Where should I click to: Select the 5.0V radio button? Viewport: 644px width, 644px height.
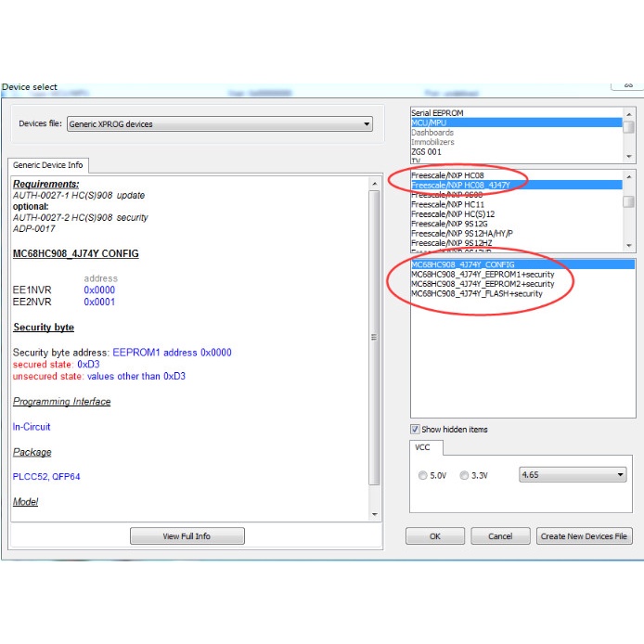tap(424, 475)
